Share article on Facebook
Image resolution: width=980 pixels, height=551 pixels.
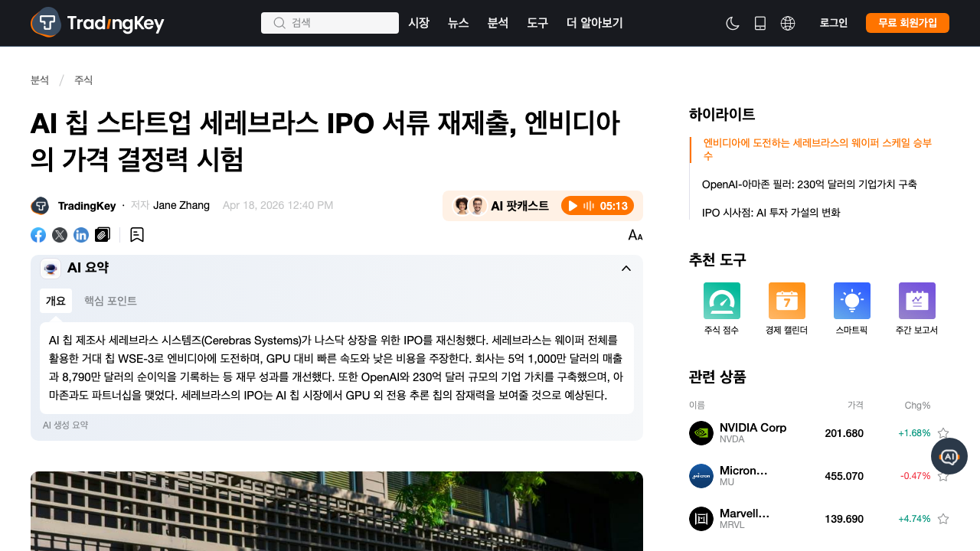coord(38,235)
